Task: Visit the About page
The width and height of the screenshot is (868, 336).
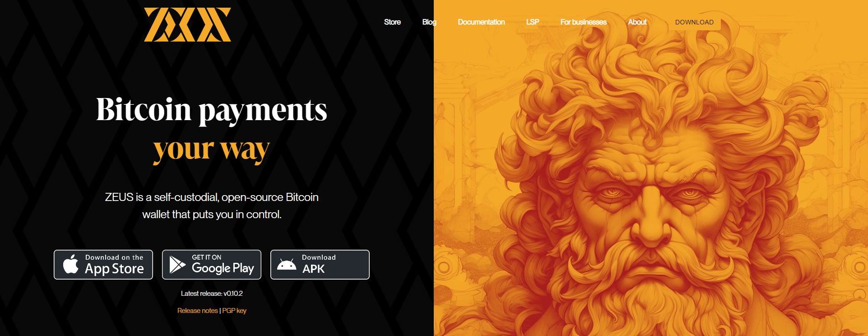Action: click(637, 22)
